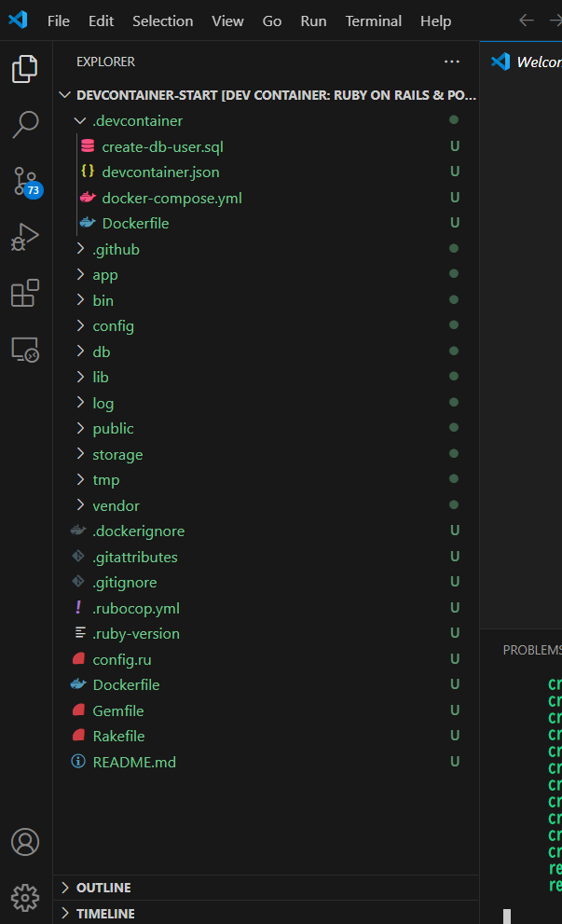Open the View menu
This screenshot has height=924, width=562.
pos(227,21)
